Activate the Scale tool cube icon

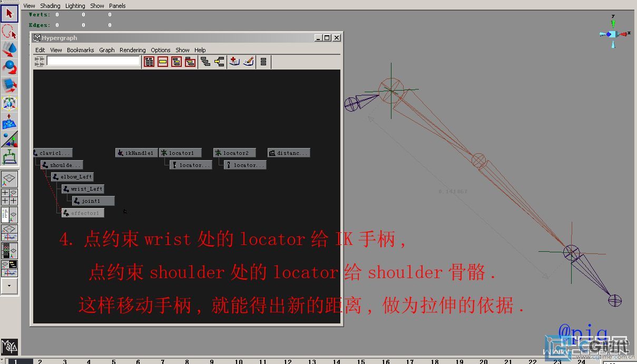9,84
